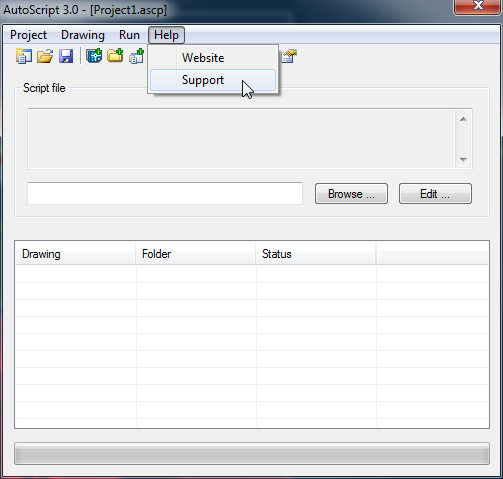This screenshot has height=479, width=503.
Task: Click the Browse ... button
Action: (351, 193)
